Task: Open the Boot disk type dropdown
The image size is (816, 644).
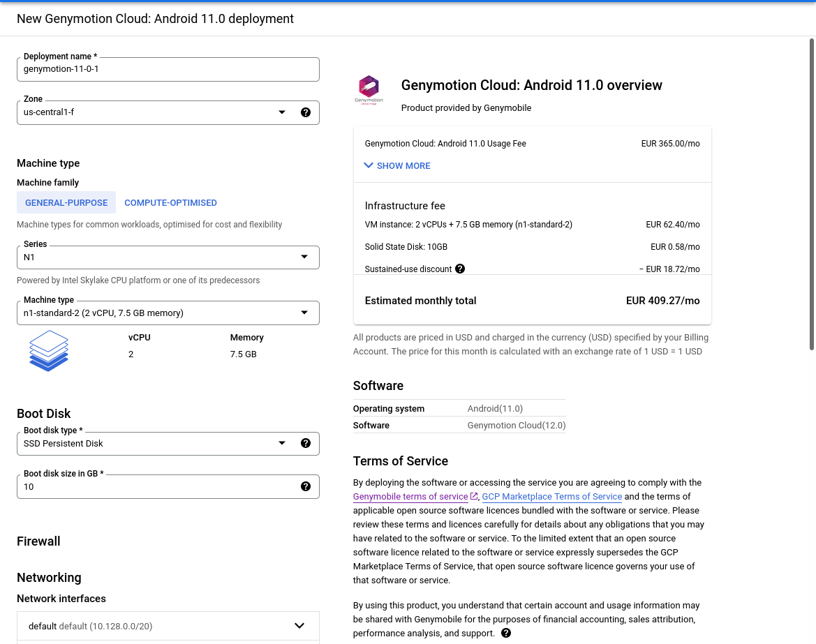Action: (x=154, y=443)
